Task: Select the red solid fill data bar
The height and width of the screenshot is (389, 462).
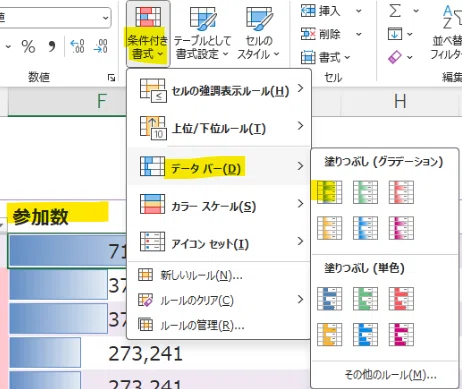Action: (401, 299)
